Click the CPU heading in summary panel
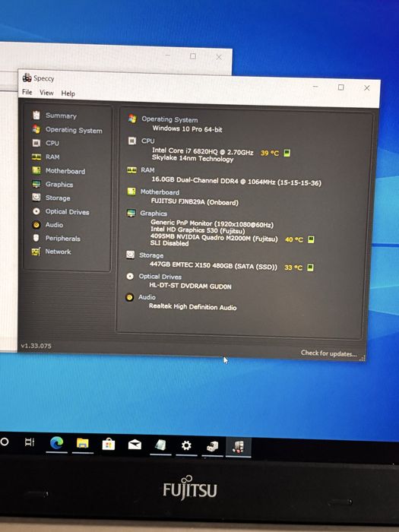 [x=148, y=141]
